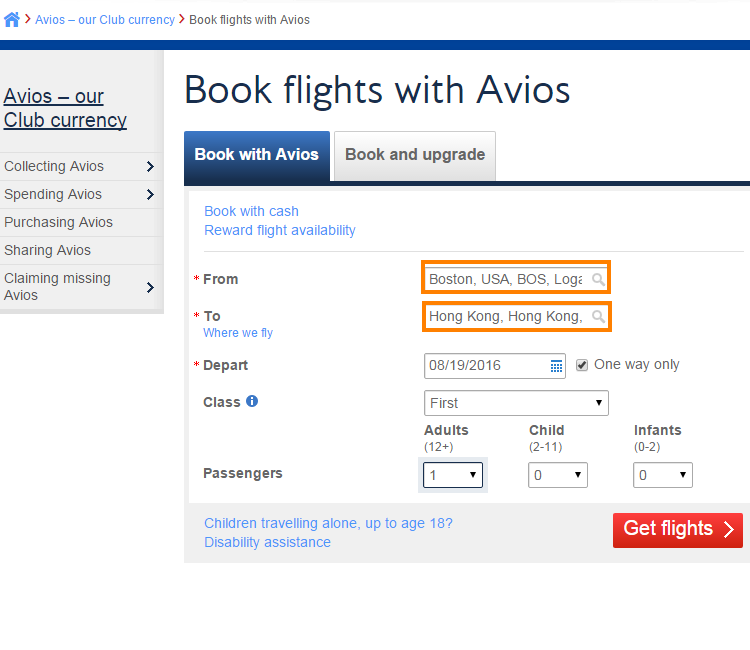Open the Adults passengers dropdown
The image size is (750, 650).
click(453, 475)
